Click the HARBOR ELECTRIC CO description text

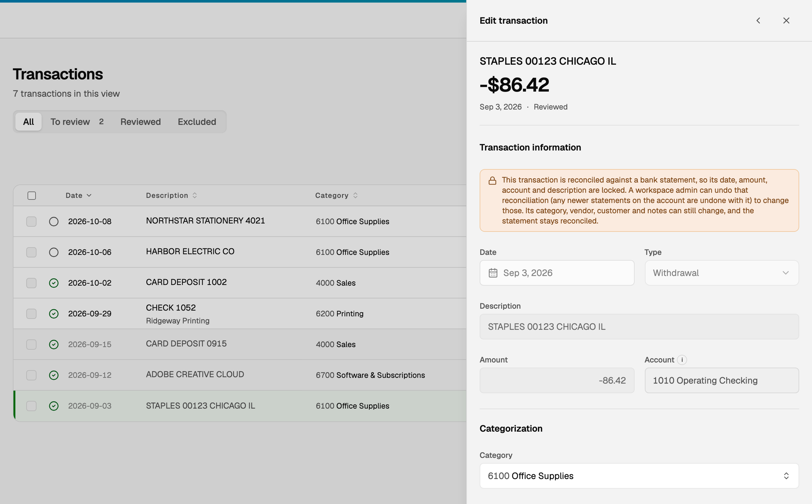[190, 251]
